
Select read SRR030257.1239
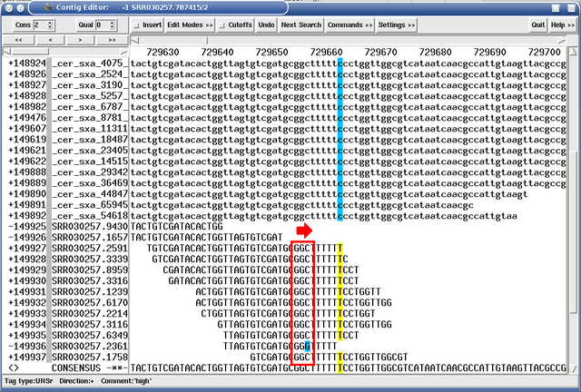click(x=89, y=292)
